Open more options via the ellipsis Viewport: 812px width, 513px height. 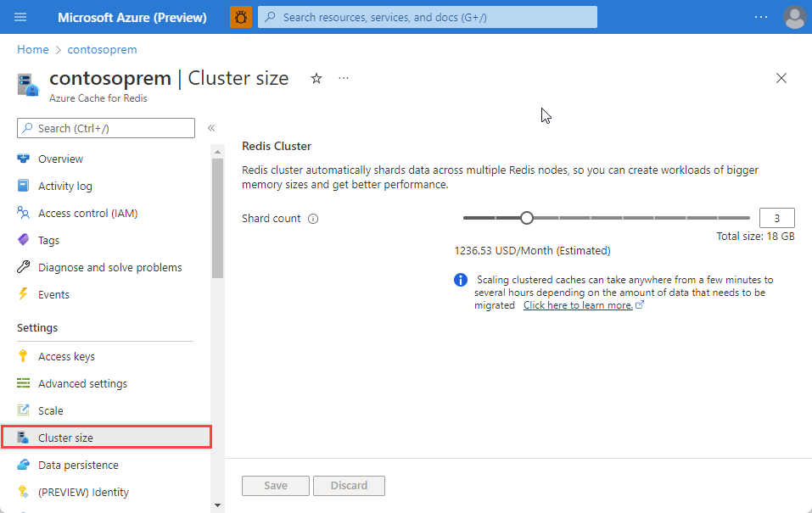(x=343, y=78)
